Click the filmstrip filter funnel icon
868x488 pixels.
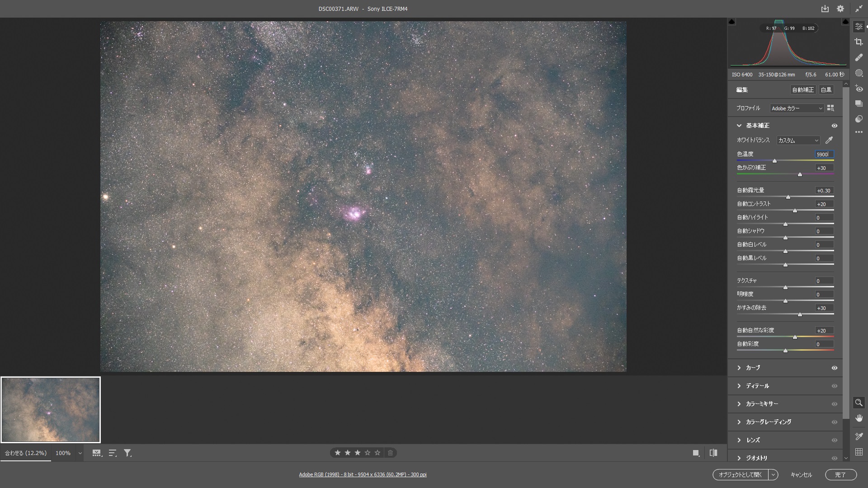click(127, 453)
